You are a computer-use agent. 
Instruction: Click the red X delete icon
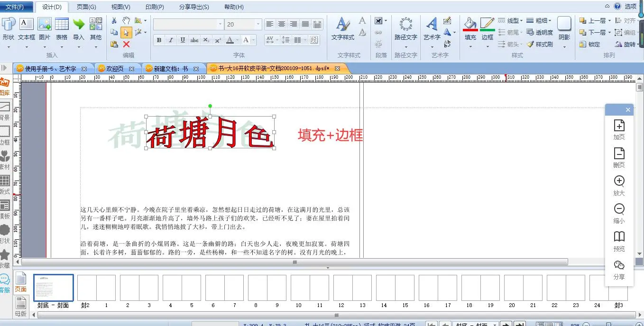[x=126, y=44]
